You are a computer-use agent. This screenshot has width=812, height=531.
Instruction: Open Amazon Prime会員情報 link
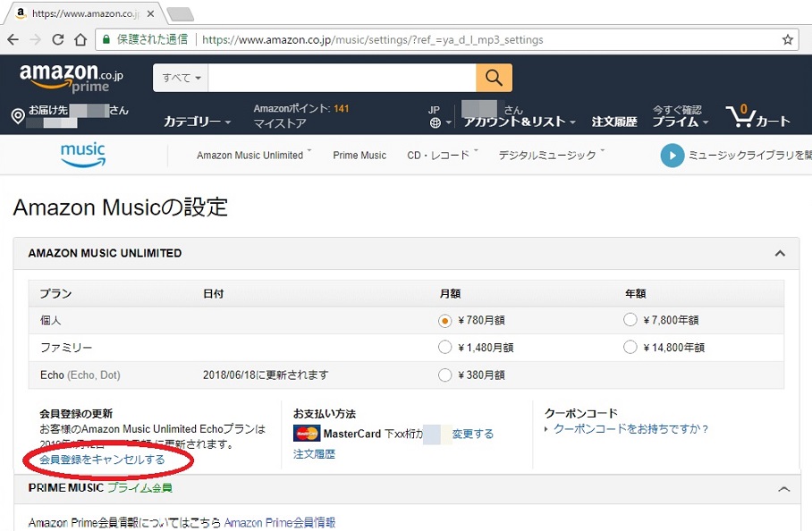(280, 523)
